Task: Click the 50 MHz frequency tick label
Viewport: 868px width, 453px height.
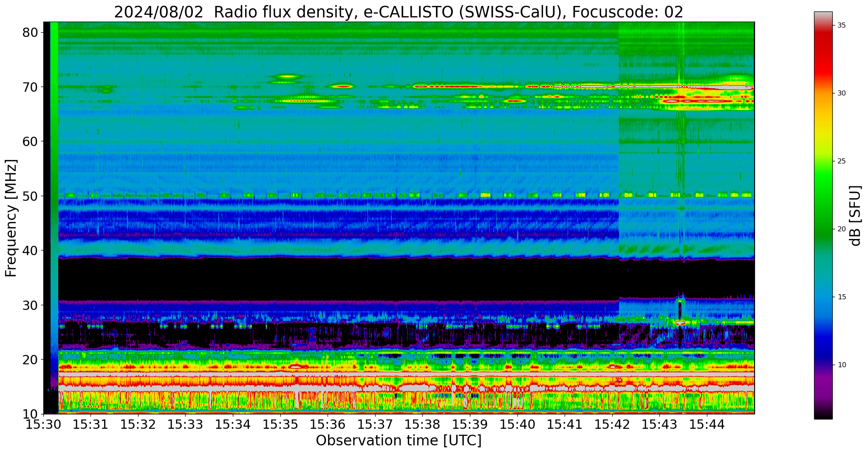Action: 31,196
